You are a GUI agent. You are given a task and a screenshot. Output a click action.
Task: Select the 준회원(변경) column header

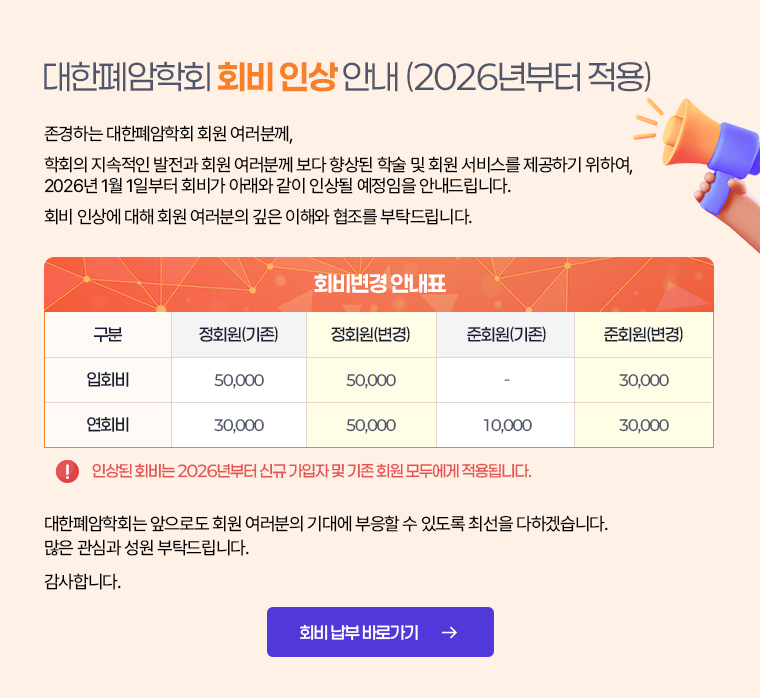643,335
